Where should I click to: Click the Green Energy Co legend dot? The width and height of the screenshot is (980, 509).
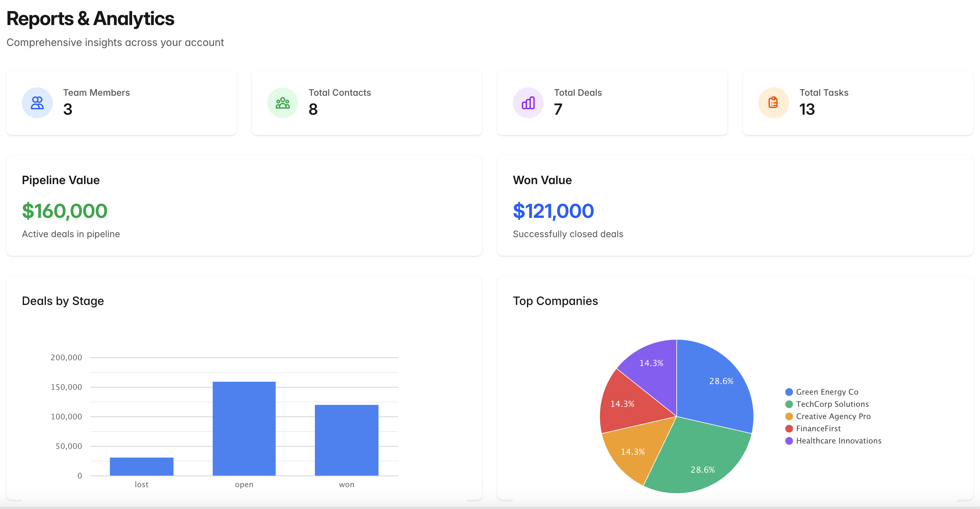(x=789, y=392)
